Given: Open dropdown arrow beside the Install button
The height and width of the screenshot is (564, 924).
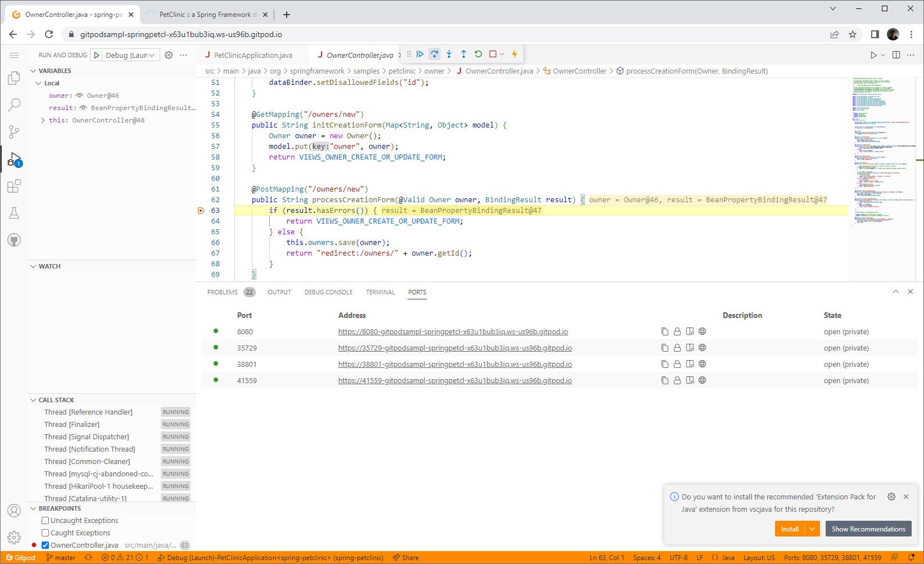Looking at the screenshot, I should point(813,529).
